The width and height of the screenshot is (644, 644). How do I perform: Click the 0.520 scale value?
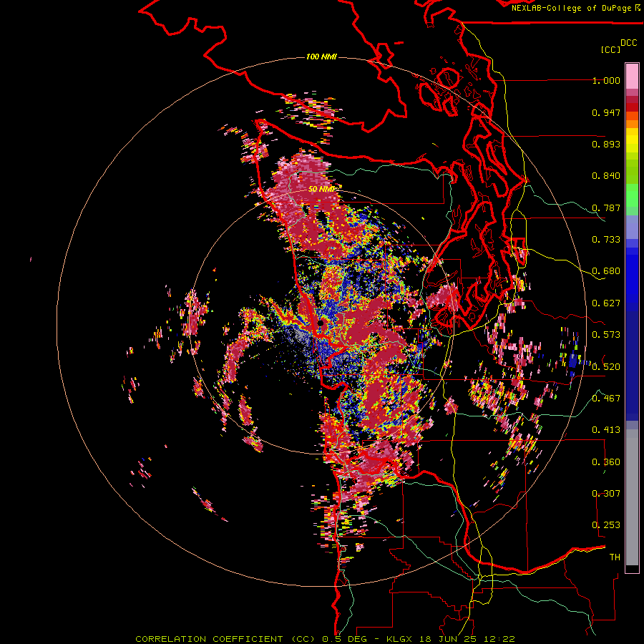[606, 367]
